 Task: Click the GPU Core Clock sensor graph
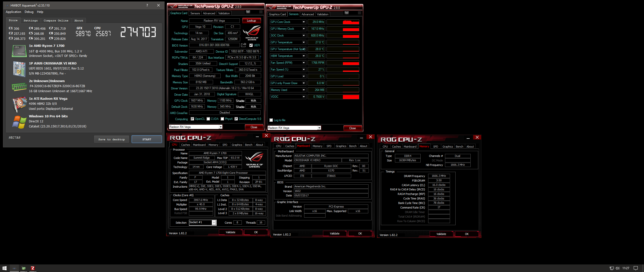pyautogui.click(x=343, y=22)
